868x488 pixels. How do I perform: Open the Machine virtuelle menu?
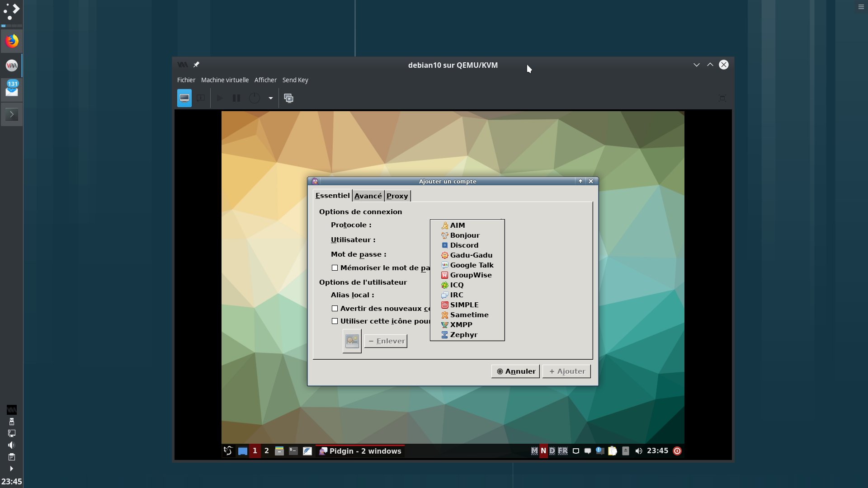[x=225, y=80]
